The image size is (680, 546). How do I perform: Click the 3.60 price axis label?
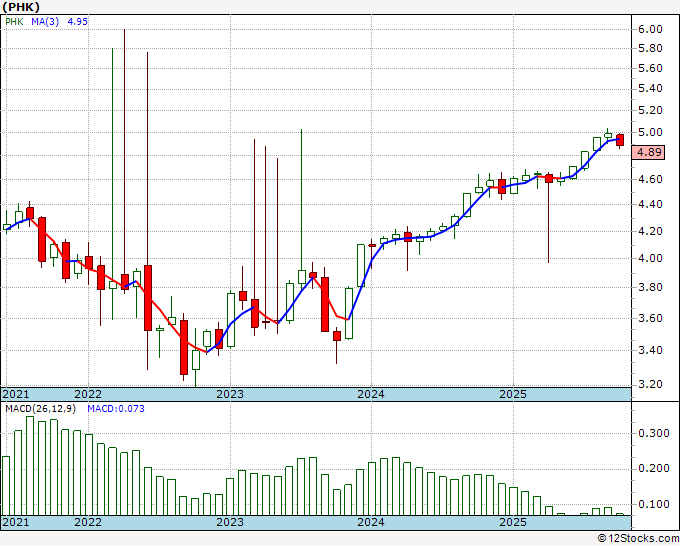pyautogui.click(x=650, y=318)
